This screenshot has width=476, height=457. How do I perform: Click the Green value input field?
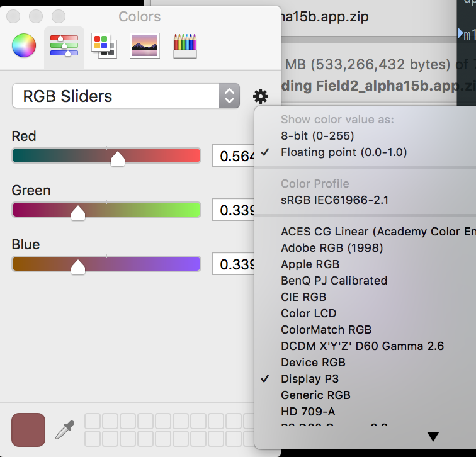234,210
